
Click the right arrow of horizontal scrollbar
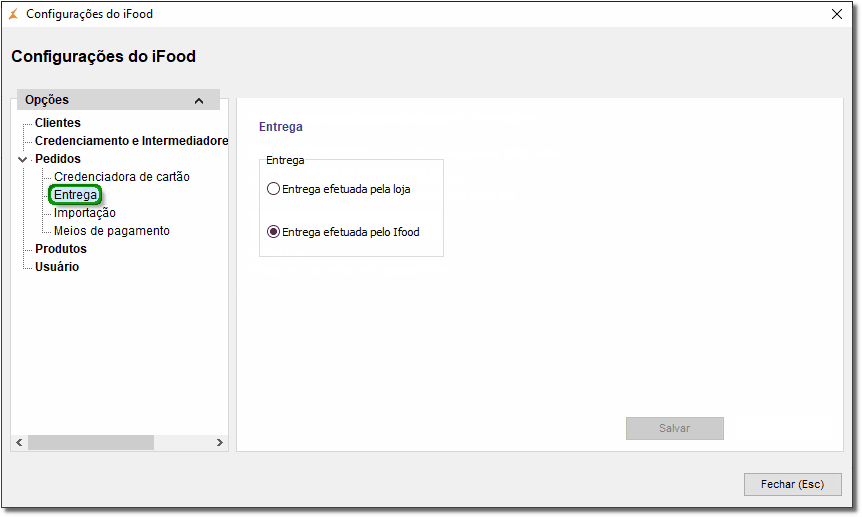[220, 442]
